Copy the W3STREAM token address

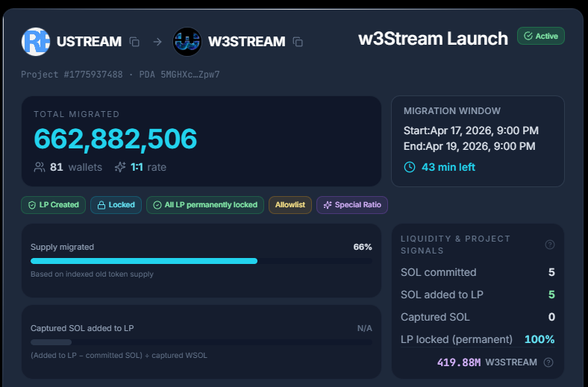298,42
